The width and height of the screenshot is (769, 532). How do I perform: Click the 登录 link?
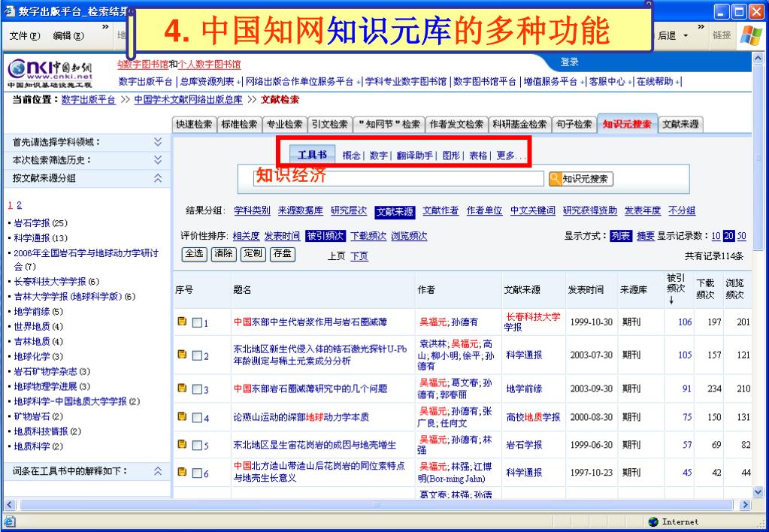pyautogui.click(x=569, y=62)
